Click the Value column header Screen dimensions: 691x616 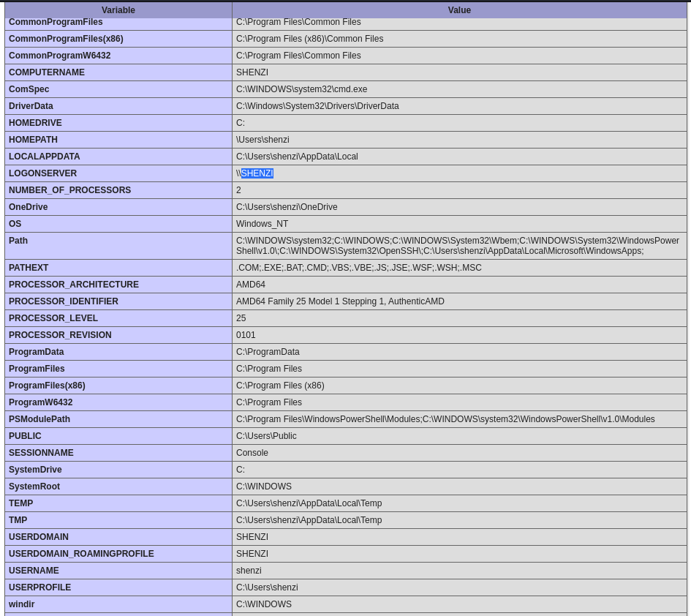[459, 10]
